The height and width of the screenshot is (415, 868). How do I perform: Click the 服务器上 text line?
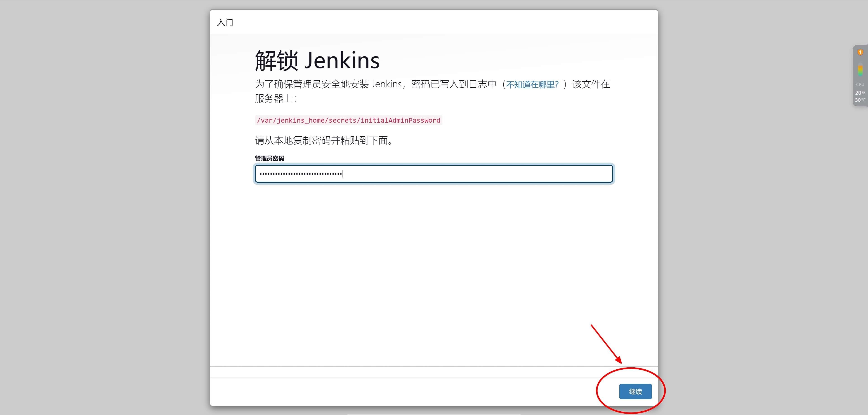click(x=276, y=99)
